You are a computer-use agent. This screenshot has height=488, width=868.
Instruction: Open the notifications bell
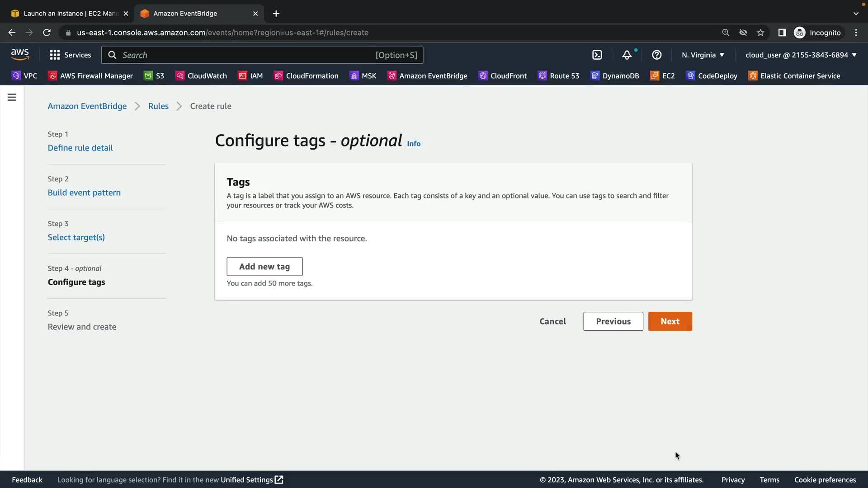[627, 55]
